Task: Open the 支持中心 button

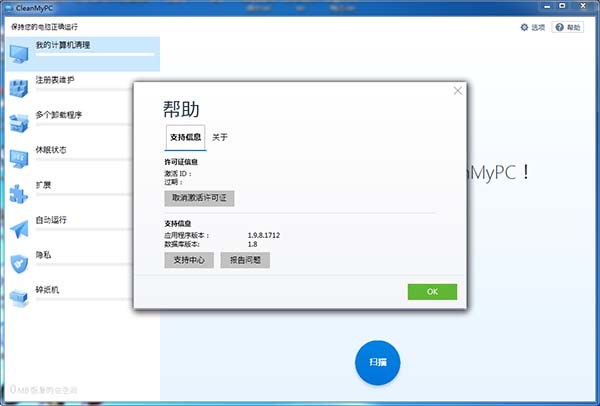Action: (x=188, y=260)
